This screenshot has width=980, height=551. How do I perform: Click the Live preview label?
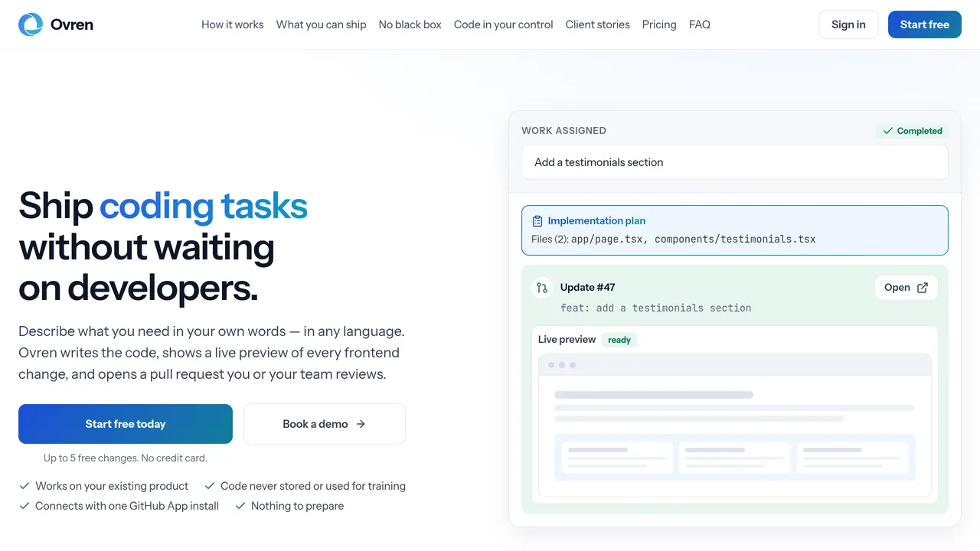(x=567, y=340)
